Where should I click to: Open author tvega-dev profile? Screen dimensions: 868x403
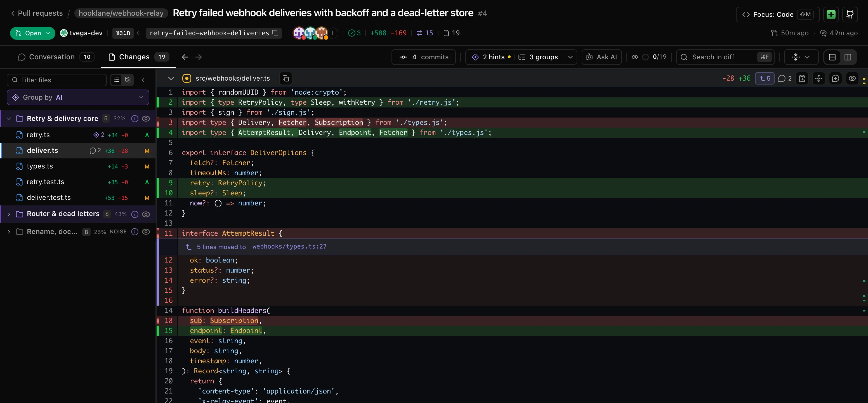81,33
